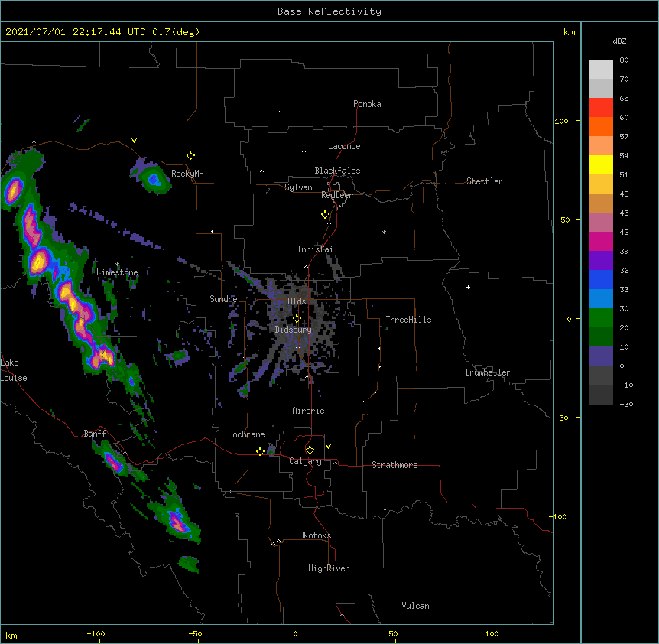Select the magenta 39-42 dBZ legend swatch

[601, 241]
